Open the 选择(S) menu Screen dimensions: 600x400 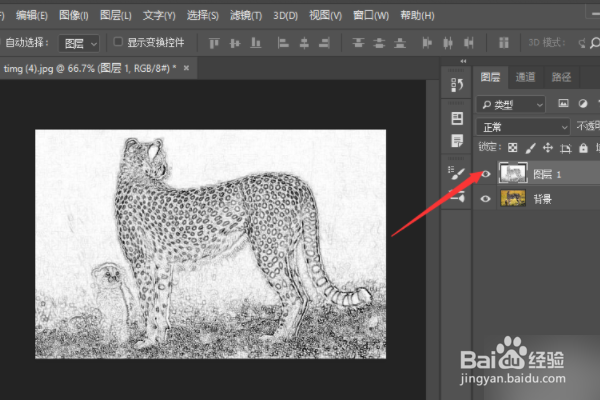pos(202,15)
